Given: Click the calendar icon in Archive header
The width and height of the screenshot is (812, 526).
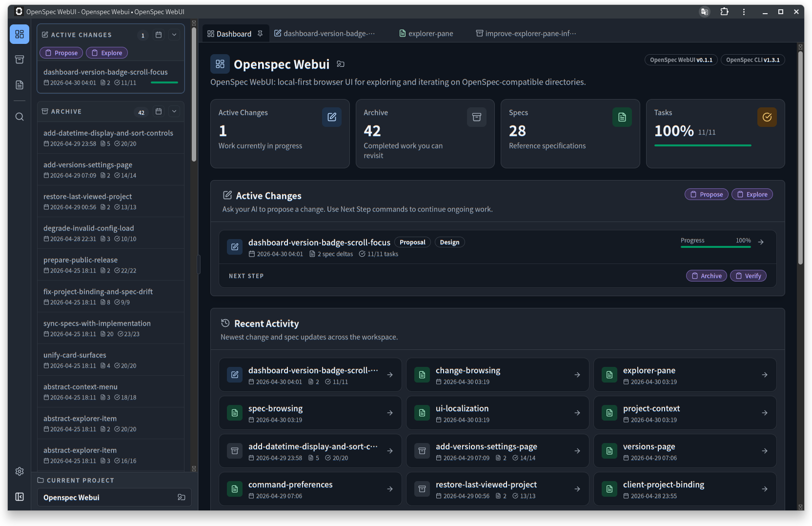Looking at the screenshot, I should (159, 111).
